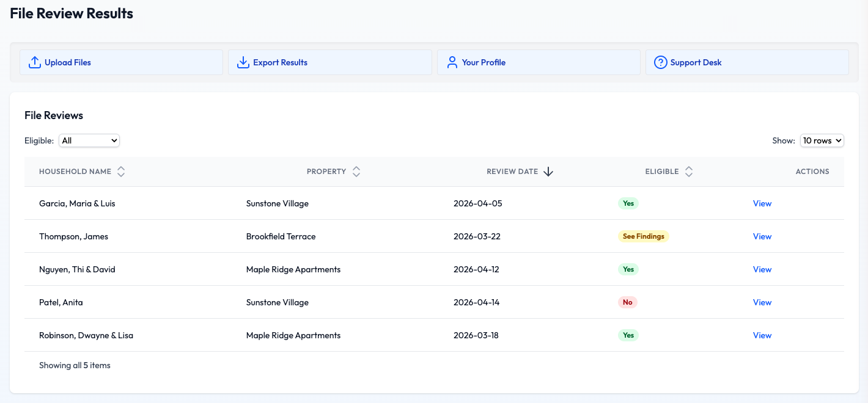868x403 pixels.
Task: Click the question mark icon for Support Desk
Action: 661,62
